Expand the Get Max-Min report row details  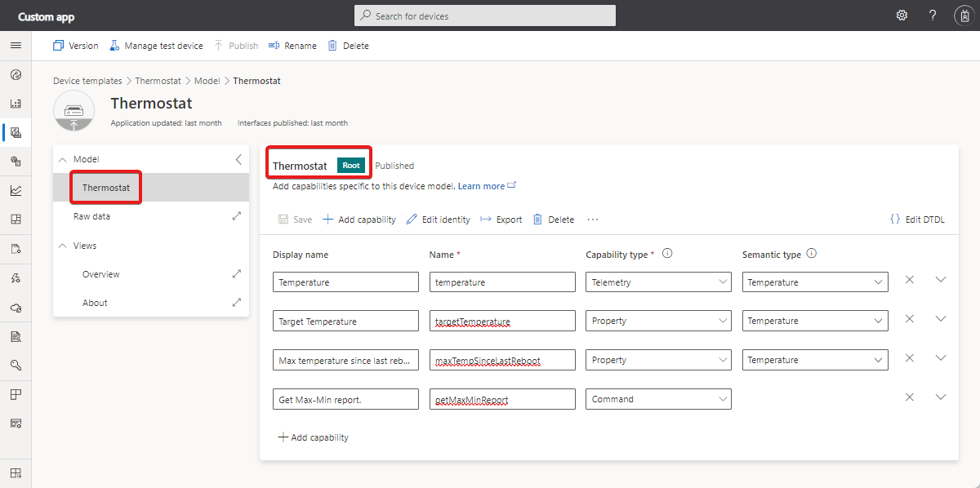click(940, 397)
